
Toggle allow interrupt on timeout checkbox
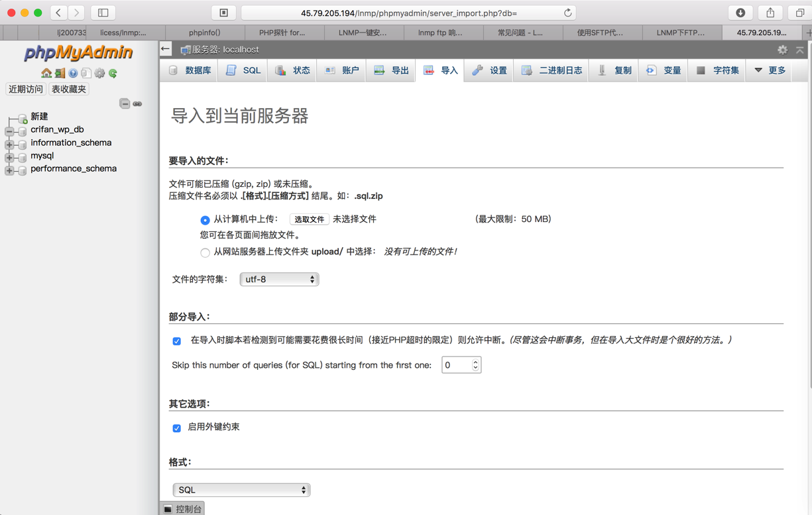point(176,341)
